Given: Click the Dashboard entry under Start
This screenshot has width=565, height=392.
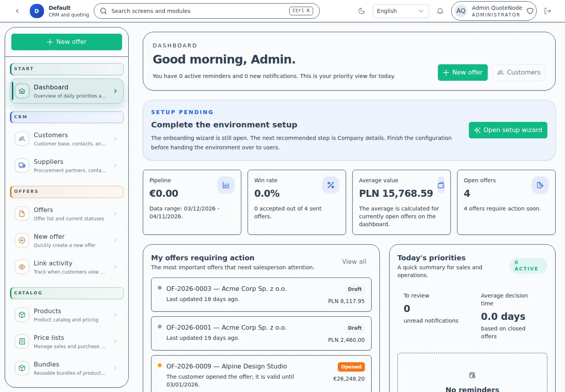Looking at the screenshot, I should 67,91.
